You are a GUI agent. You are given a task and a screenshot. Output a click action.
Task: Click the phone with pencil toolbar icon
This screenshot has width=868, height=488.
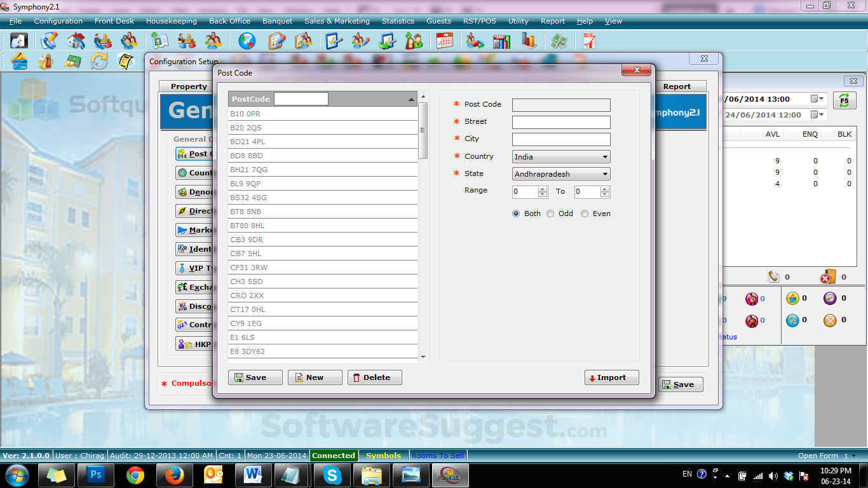(49, 41)
